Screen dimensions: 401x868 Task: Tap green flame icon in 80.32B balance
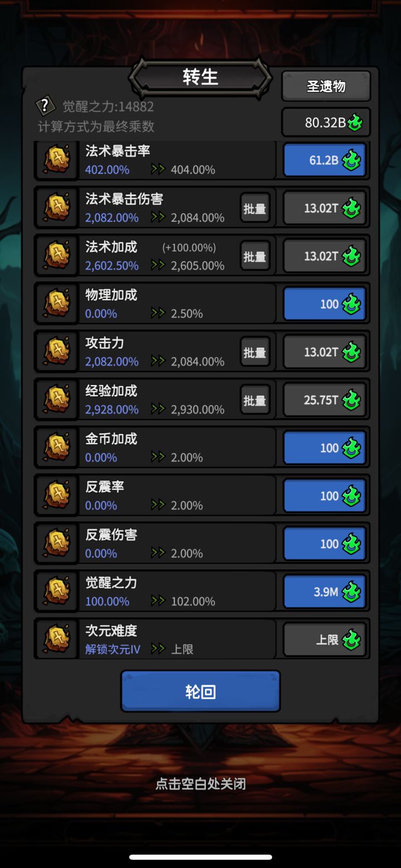pos(355,123)
